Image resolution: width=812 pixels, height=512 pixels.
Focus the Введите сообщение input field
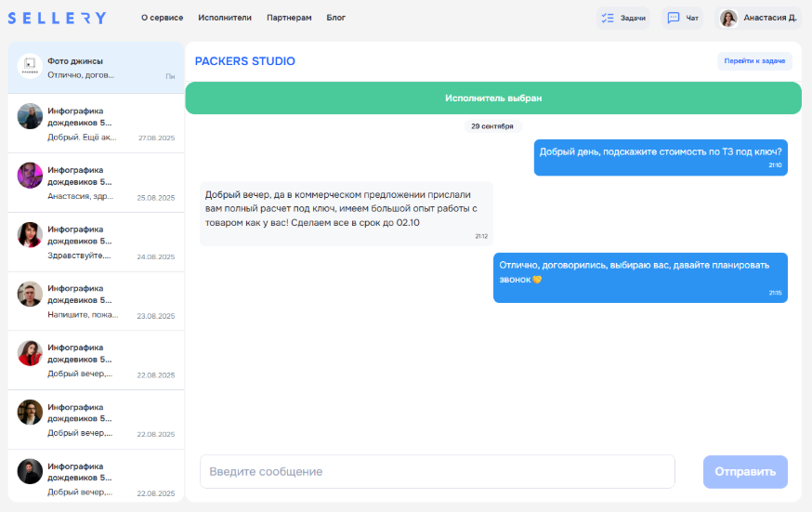[437, 471]
